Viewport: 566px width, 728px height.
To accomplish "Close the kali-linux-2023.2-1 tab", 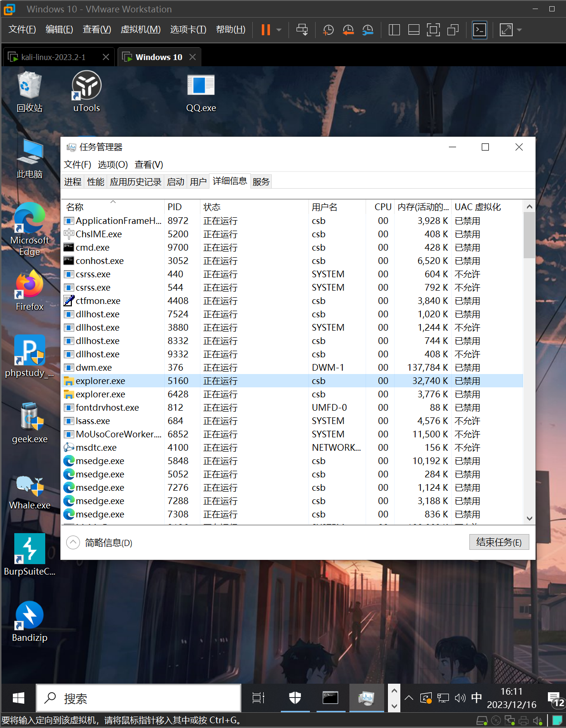I will [106, 57].
